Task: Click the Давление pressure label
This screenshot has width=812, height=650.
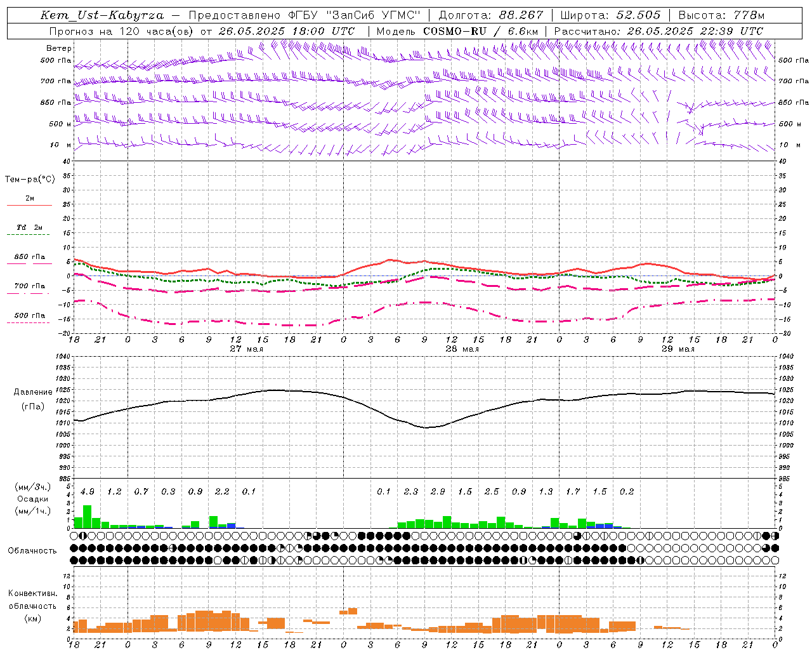Action: 33,392
